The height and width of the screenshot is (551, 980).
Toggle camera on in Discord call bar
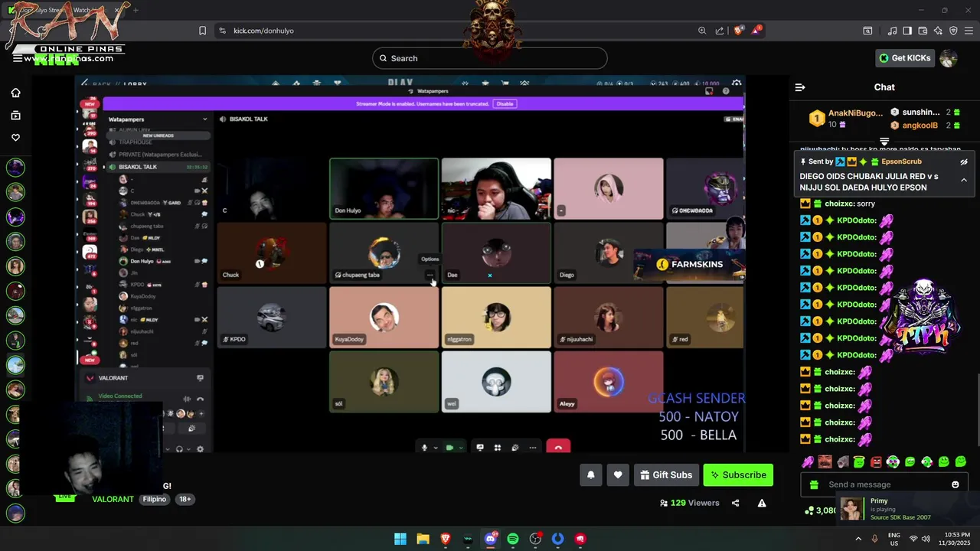tap(450, 448)
